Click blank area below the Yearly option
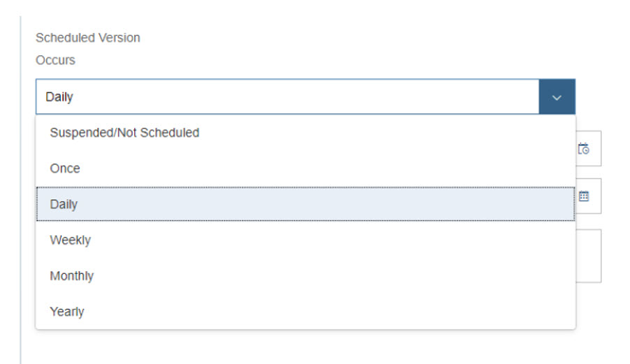Viewport: 630px width, 364px height. click(x=306, y=347)
